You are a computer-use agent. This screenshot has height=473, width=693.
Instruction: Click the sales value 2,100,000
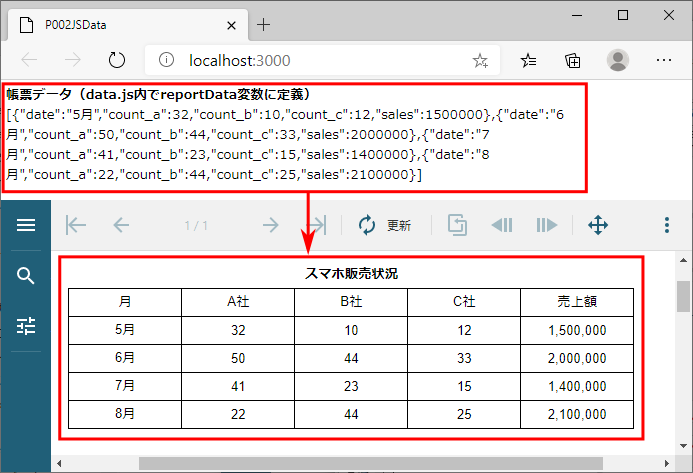577,414
